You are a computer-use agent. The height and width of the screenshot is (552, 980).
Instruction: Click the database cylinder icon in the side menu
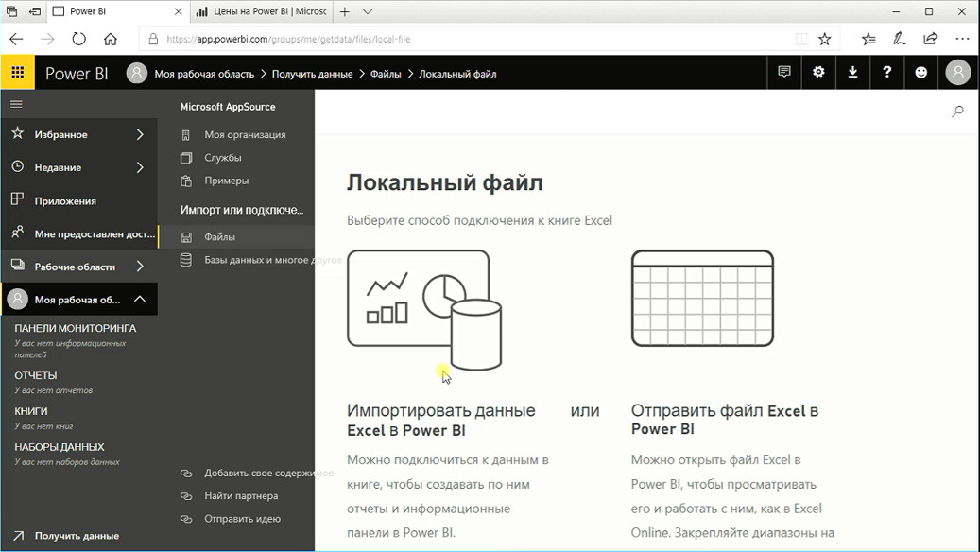pyautogui.click(x=185, y=260)
